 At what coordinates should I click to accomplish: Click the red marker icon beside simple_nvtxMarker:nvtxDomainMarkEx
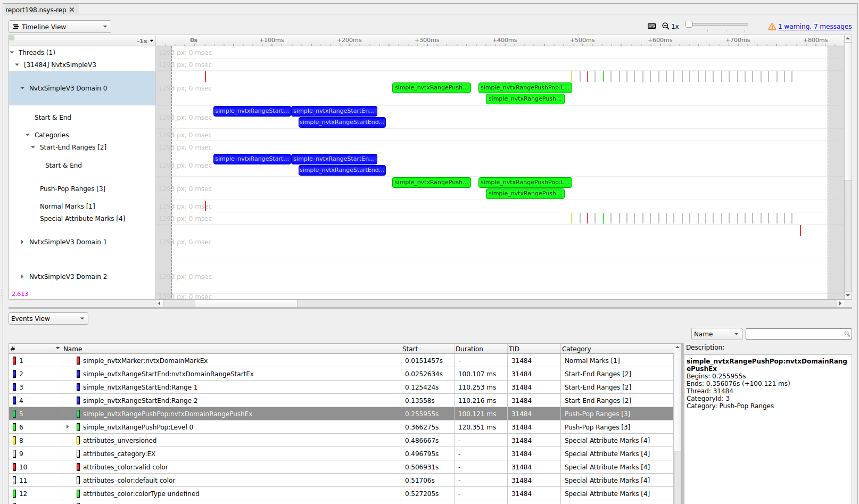point(78,360)
